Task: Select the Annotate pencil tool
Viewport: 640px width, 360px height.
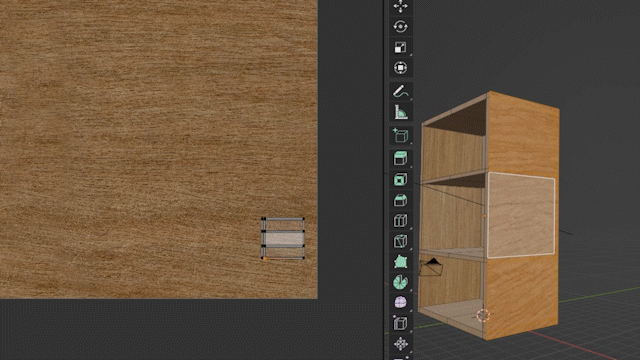Action: (x=400, y=91)
